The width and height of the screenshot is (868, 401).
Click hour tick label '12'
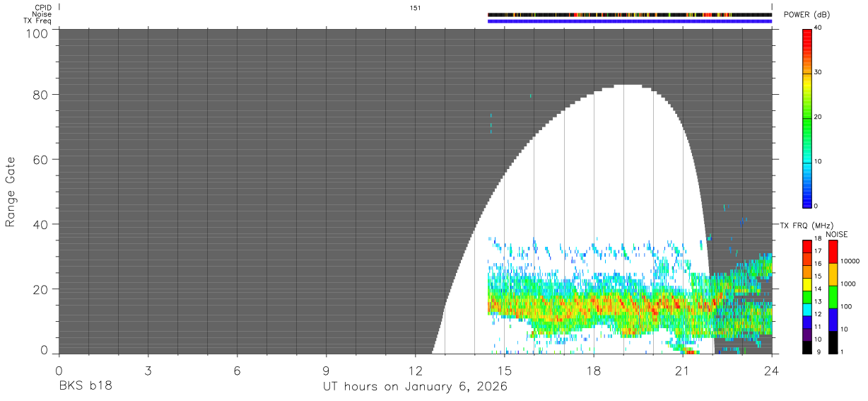(x=416, y=370)
